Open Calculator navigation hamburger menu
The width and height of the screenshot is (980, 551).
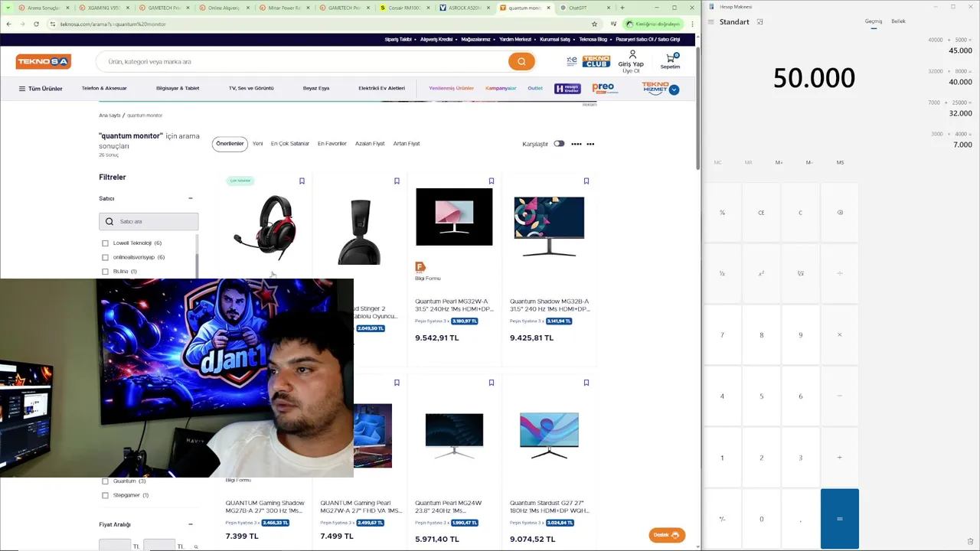711,21
